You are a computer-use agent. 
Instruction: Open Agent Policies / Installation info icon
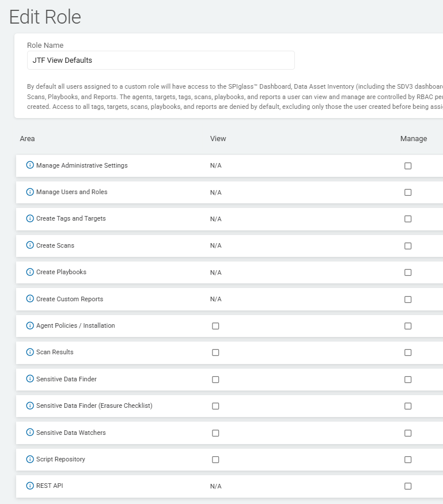[31, 325]
